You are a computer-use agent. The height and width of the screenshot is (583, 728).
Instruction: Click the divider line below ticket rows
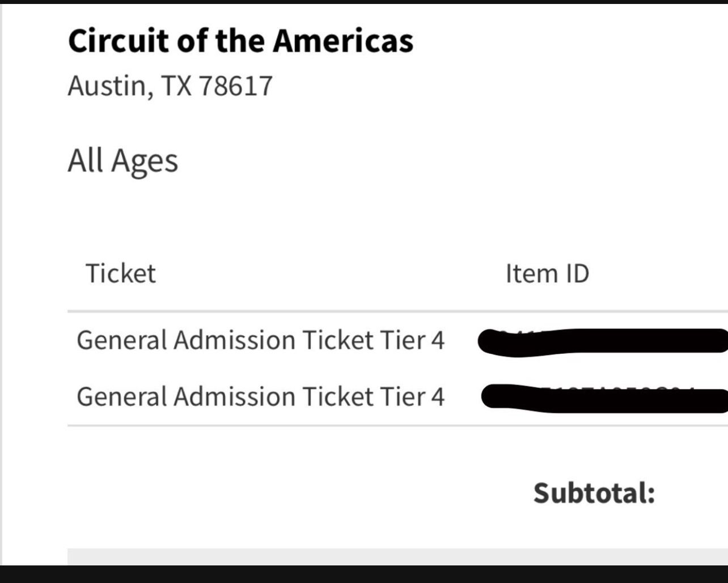point(397,425)
